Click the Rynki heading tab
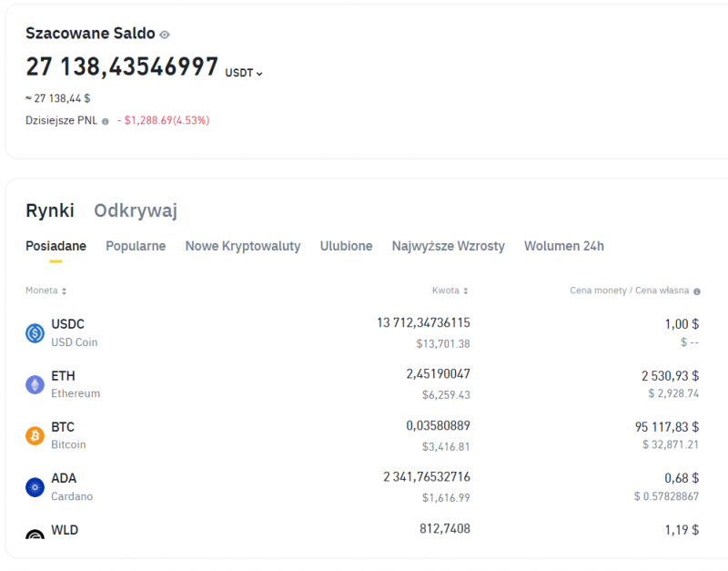Viewport: 728px width, 571px height. pyautogui.click(x=50, y=210)
